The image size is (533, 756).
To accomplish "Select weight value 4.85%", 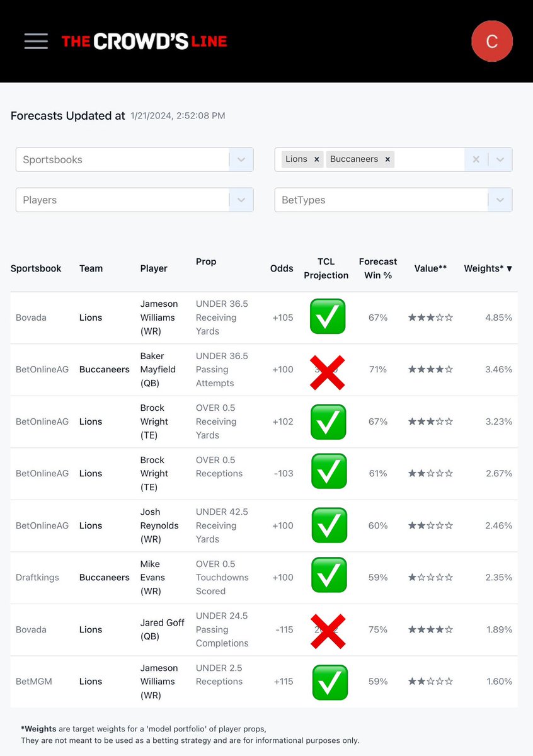I will point(499,318).
